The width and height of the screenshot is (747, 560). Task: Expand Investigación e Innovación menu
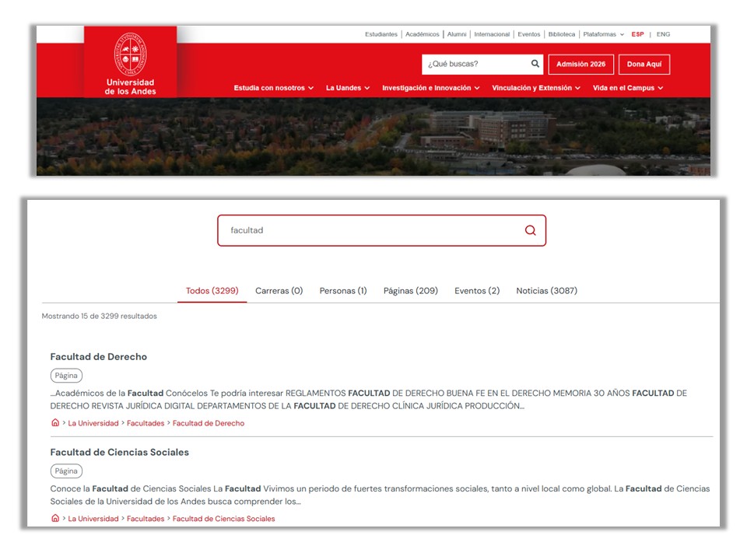pyautogui.click(x=430, y=88)
